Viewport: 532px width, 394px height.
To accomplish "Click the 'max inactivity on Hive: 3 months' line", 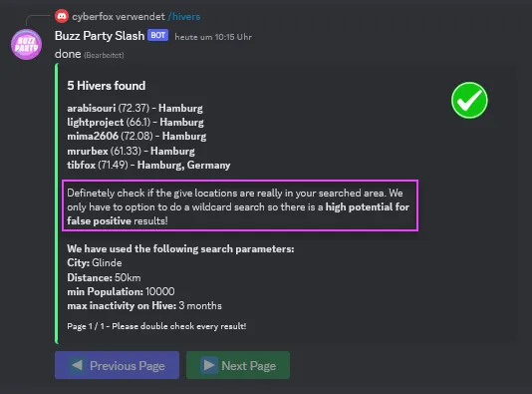I will pyautogui.click(x=144, y=305).
